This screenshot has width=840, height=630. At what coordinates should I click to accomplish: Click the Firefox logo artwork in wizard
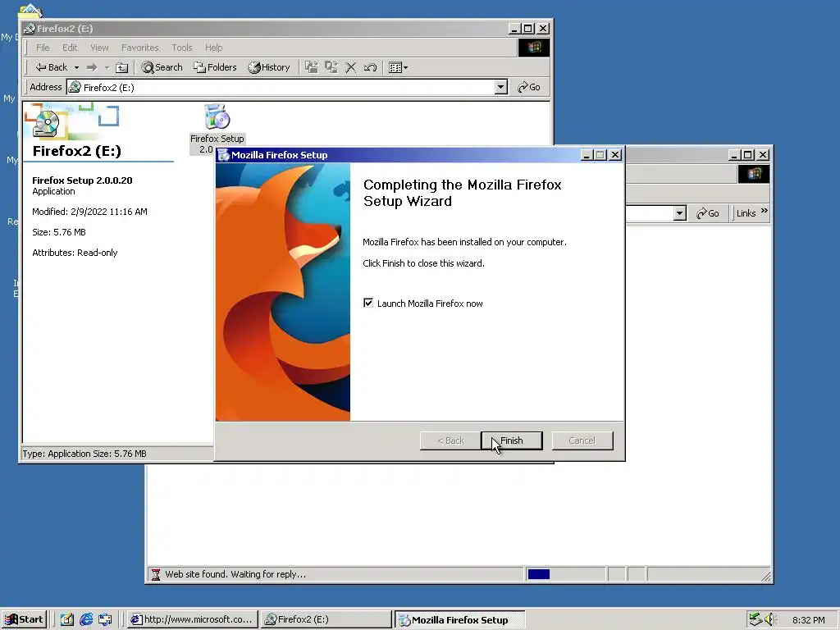(x=283, y=292)
